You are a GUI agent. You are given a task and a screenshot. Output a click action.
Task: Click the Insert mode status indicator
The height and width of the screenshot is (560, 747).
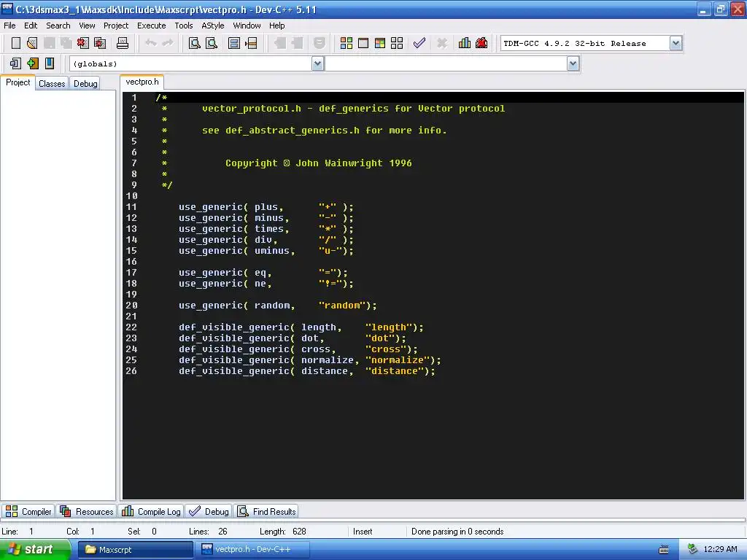pos(363,532)
